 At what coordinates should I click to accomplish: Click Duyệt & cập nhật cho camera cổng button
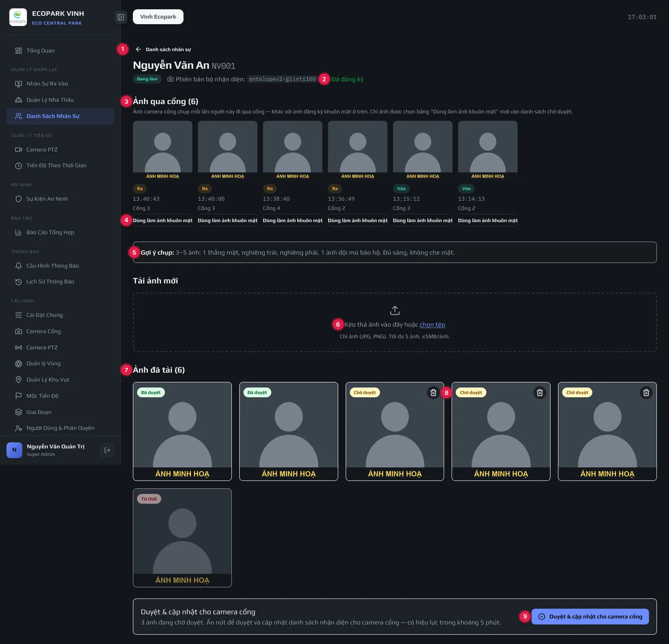(590, 616)
